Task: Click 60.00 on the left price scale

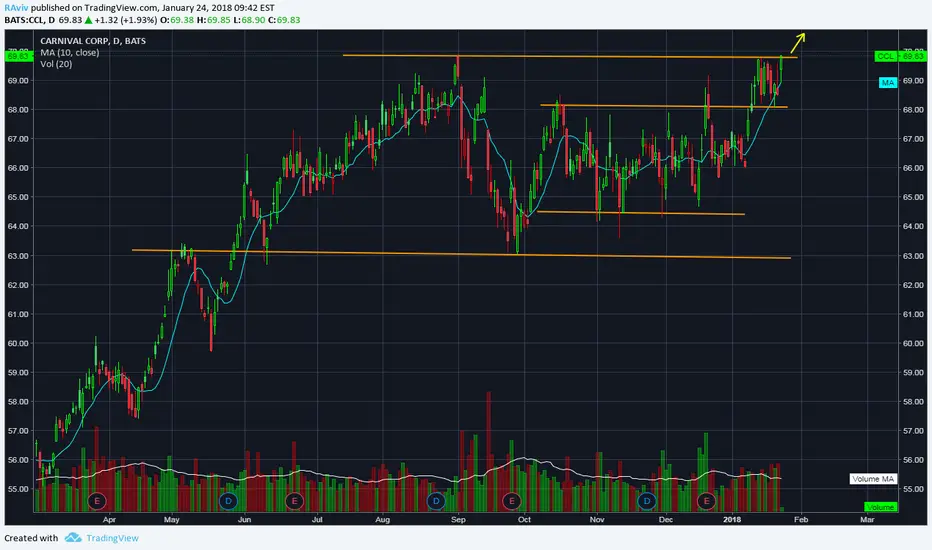Action: (x=18, y=343)
